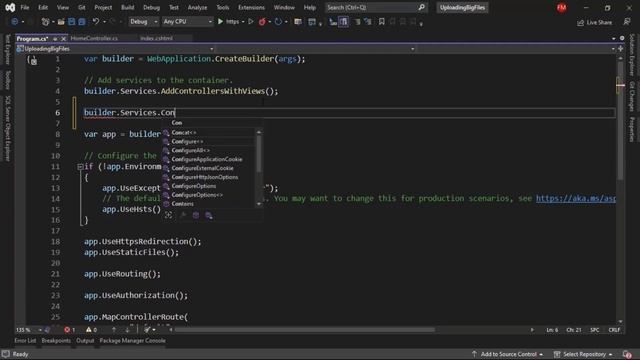Open the Git menu
This screenshot has height=360, width=640.
tap(82, 7)
